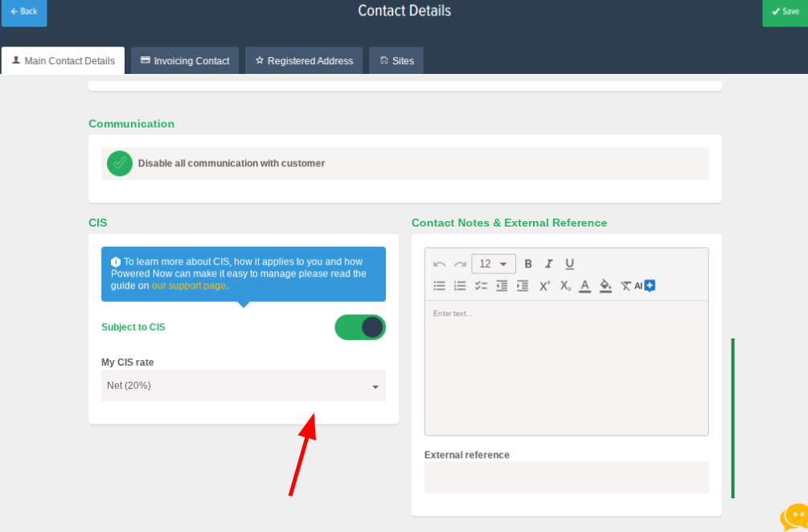Click the green Save button
Screen dimensions: 808x532
[x=785, y=12]
